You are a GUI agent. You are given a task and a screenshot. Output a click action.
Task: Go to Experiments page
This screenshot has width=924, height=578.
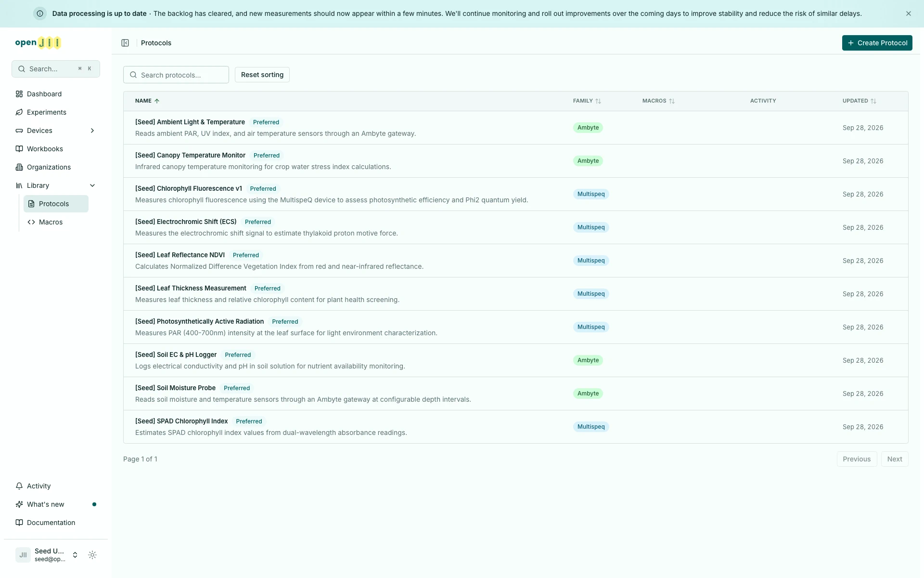(56, 112)
